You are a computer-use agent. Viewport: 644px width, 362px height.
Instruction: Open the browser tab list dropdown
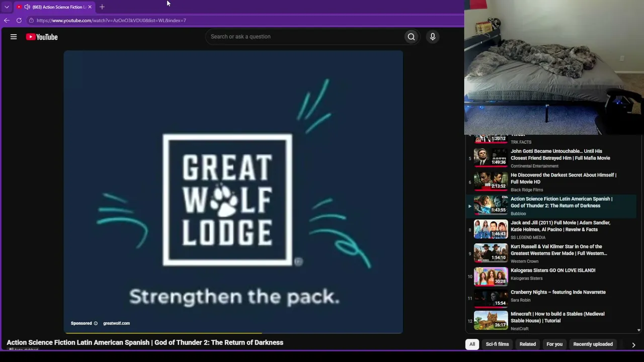[7, 7]
